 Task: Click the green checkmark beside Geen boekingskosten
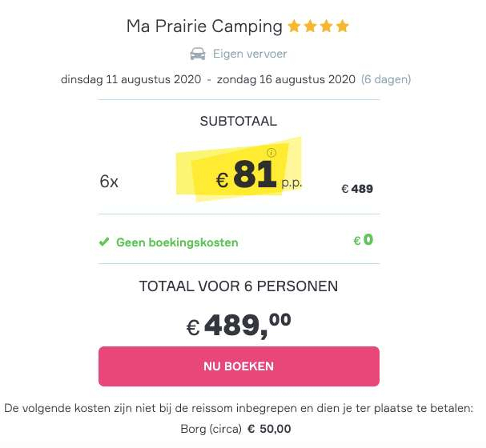[x=104, y=242]
